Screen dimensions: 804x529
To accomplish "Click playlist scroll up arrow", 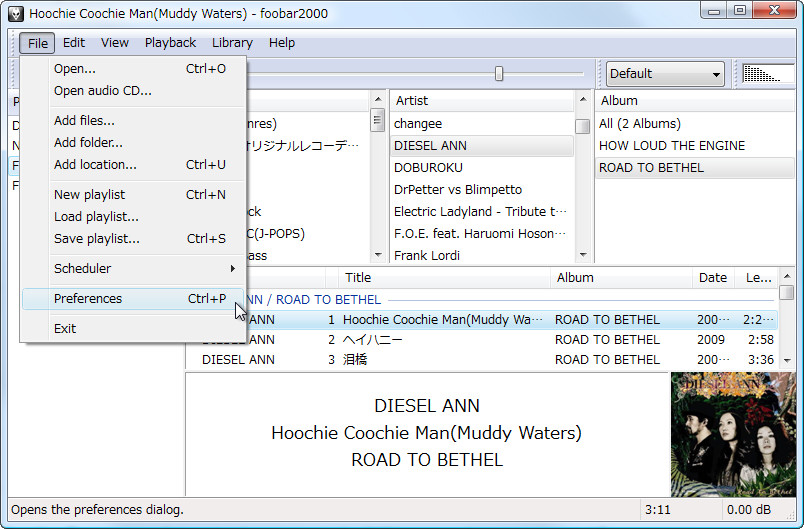I will coord(787,276).
